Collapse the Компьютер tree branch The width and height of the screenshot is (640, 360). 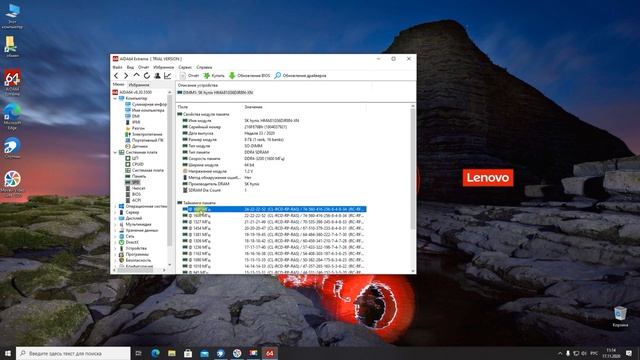(115, 98)
